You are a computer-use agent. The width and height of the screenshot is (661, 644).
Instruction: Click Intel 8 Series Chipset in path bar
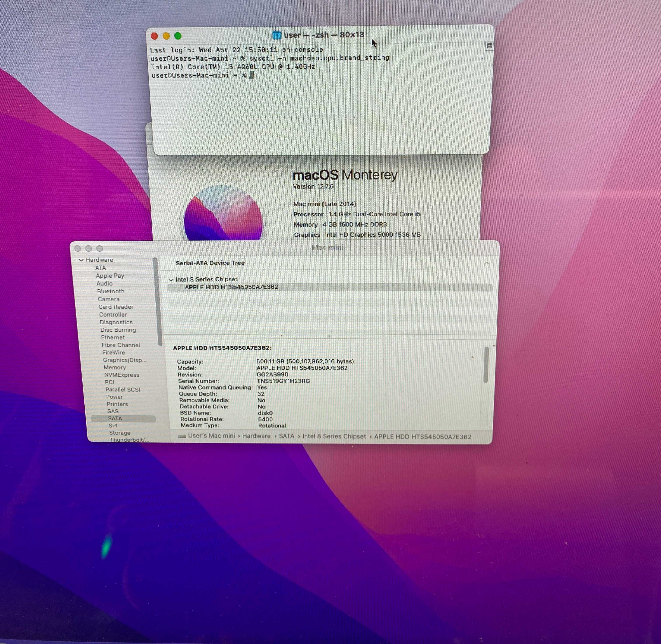click(334, 437)
